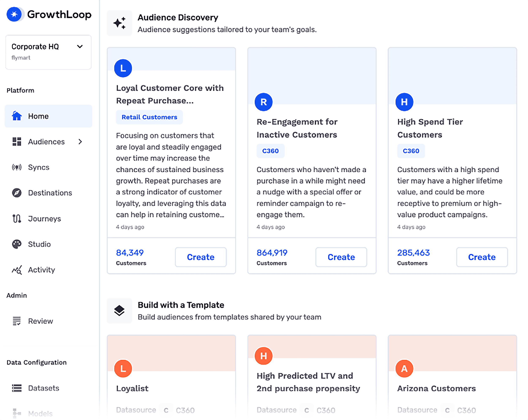Select the Home icon in the sidebar
This screenshot has width=528, height=420.
pos(16,116)
